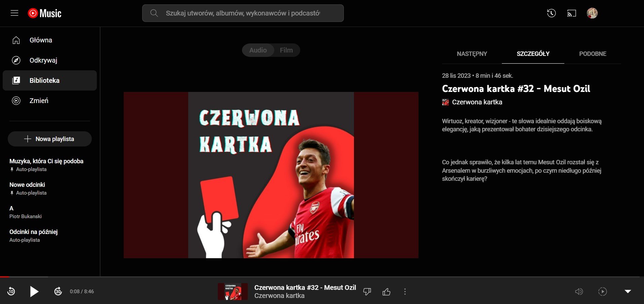Click the volume speaker icon

point(579,292)
